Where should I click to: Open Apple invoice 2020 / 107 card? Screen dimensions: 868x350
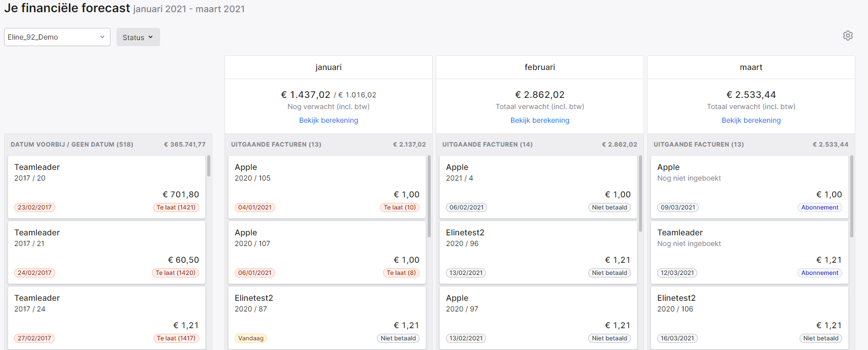(327, 252)
